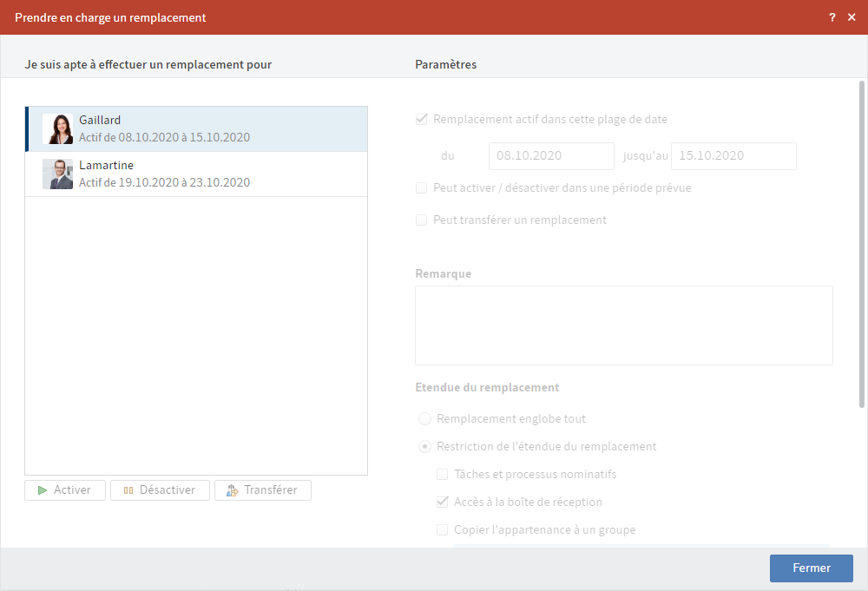Screen dimensions: 868x591
Task: Toggle Peut activer / désactiver dans une période prévue
Action: [421, 188]
